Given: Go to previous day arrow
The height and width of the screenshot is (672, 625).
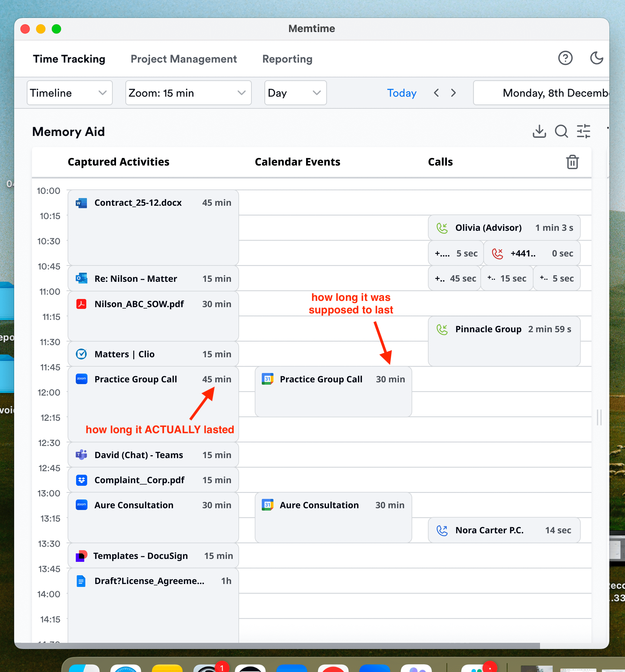Looking at the screenshot, I should click(436, 93).
